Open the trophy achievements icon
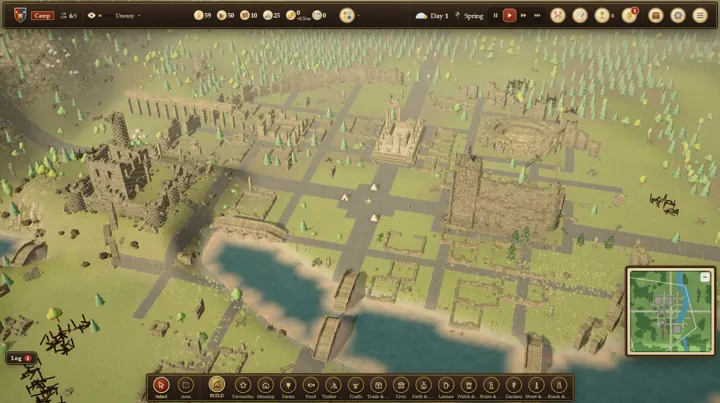This screenshot has height=403, width=720. pyautogui.click(x=602, y=16)
